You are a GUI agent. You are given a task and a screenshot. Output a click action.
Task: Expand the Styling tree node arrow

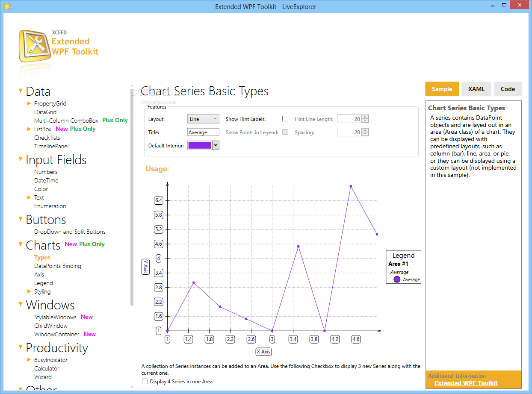[29, 291]
